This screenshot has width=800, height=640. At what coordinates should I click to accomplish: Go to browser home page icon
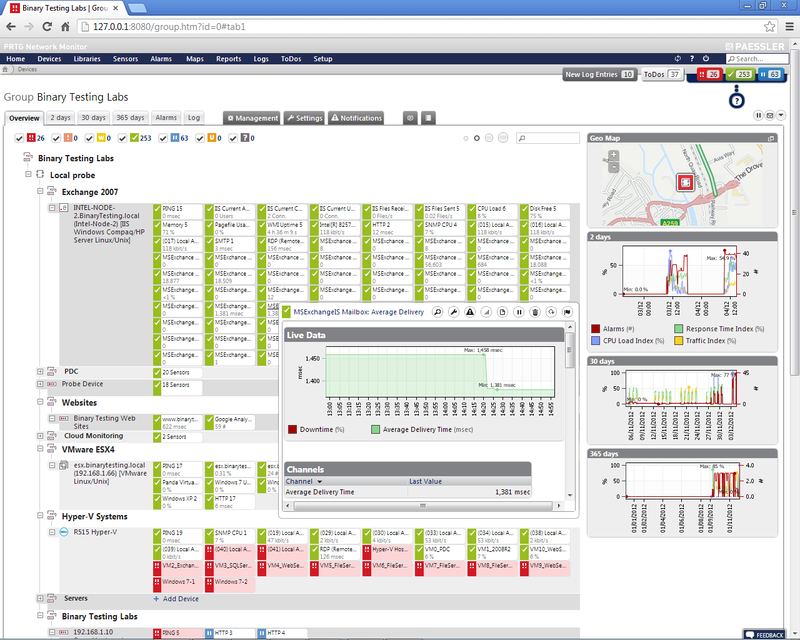65,27
